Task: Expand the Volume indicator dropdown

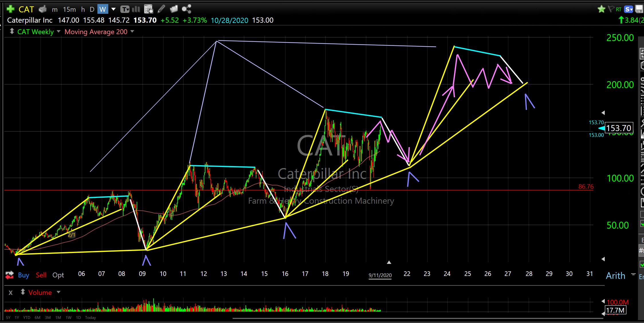Action: click(x=59, y=292)
